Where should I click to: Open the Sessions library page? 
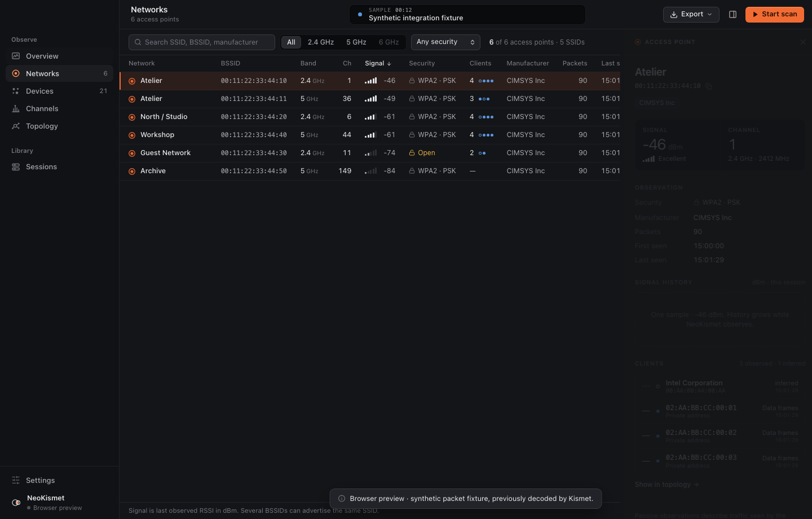(x=59, y=166)
